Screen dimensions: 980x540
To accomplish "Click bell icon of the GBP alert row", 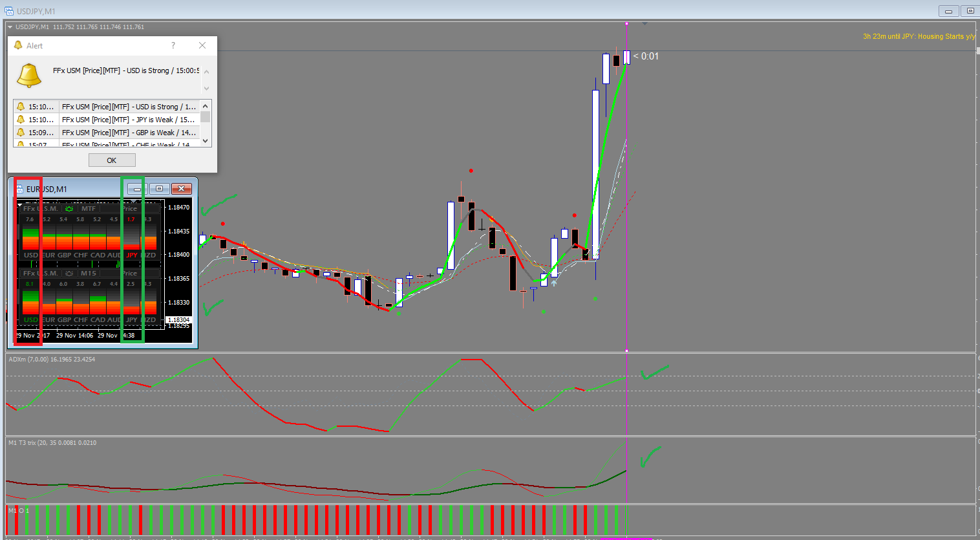I will click(x=21, y=133).
